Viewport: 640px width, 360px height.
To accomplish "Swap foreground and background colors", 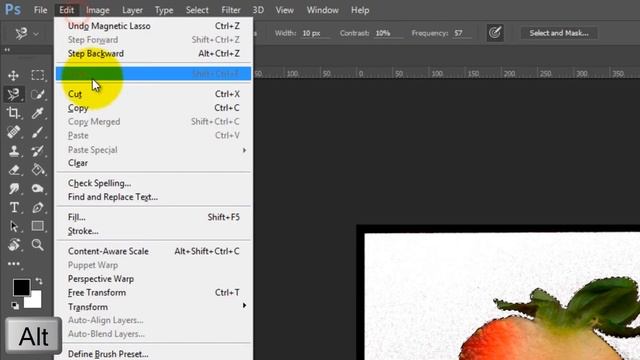I will point(39,281).
